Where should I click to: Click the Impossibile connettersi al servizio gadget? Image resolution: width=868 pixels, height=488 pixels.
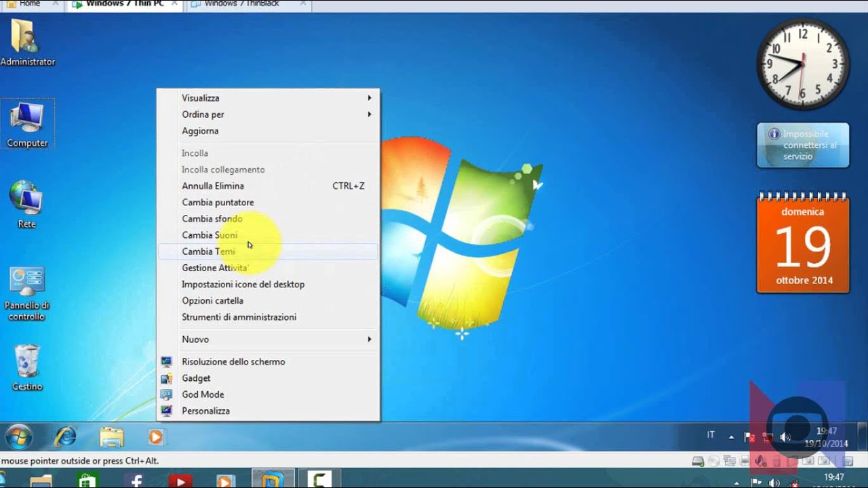click(x=803, y=145)
